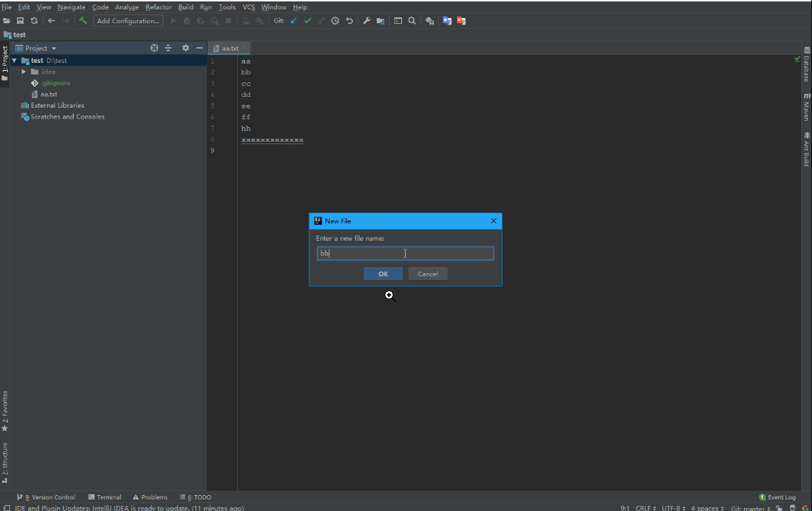Click the Git Update Project blue arrow
Viewport: 812px width, 511px height.
[x=294, y=21]
